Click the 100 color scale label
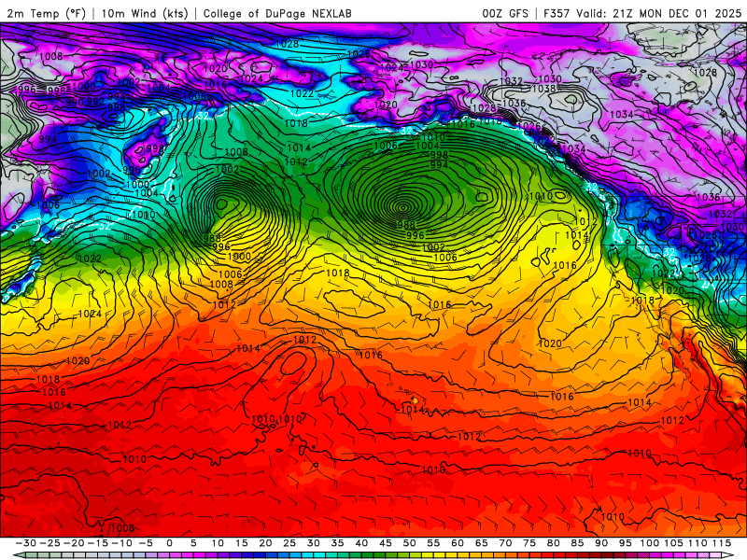 [649, 543]
